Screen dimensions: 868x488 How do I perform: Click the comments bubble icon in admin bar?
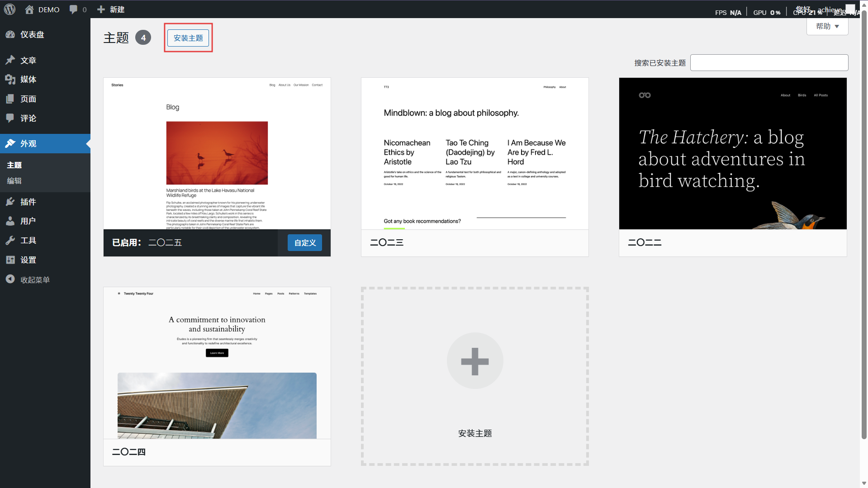point(73,9)
